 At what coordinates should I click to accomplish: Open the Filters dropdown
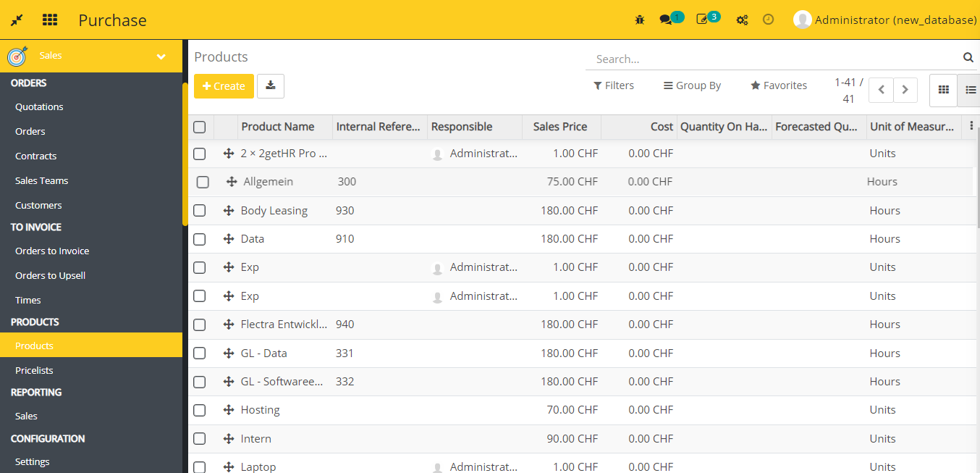tap(614, 85)
